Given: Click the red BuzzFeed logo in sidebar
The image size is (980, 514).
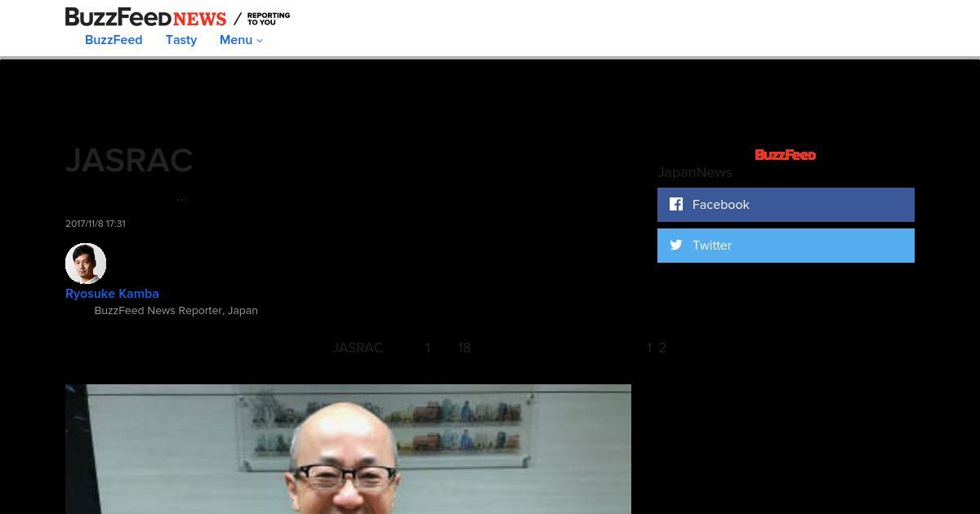Looking at the screenshot, I should pyautogui.click(x=785, y=155).
